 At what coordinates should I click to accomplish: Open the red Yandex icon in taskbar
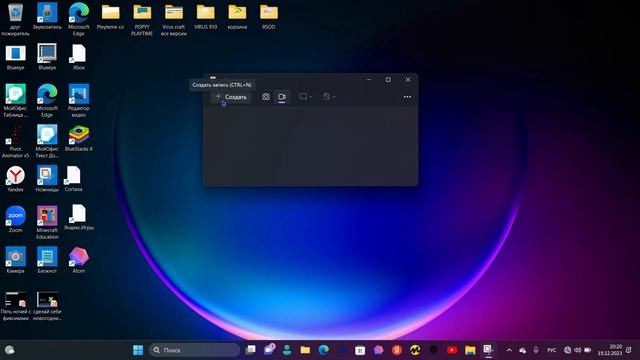[x=397, y=350]
